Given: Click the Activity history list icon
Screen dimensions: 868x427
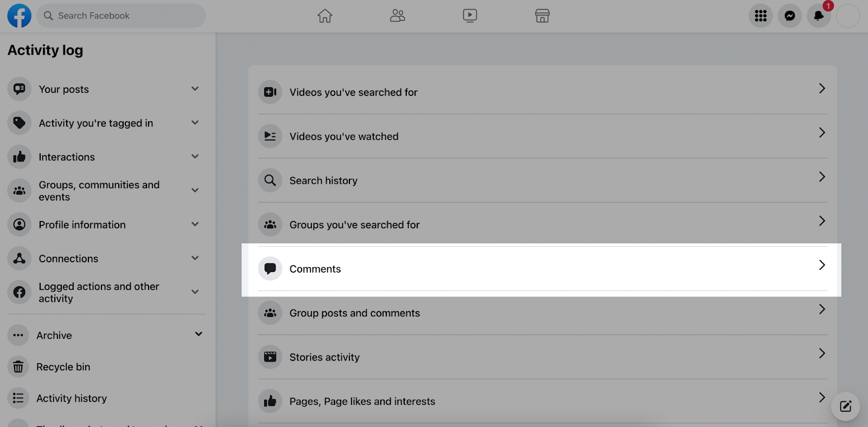Looking at the screenshot, I should click(18, 398).
